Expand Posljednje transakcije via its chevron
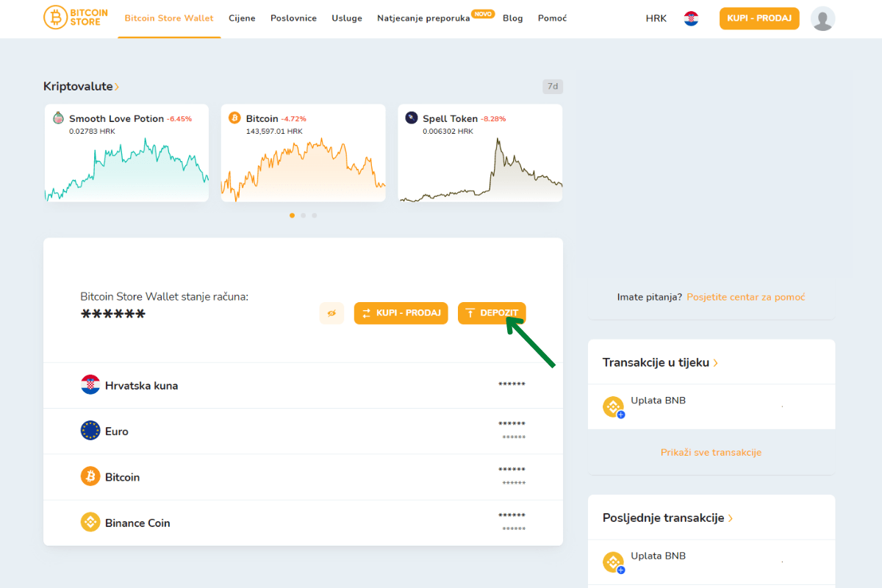The height and width of the screenshot is (588, 882). [x=729, y=517]
